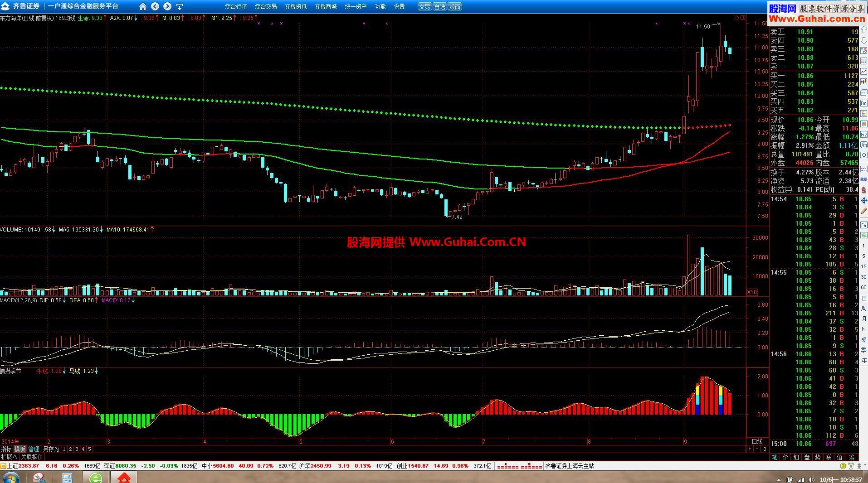Open the 综合行情 menu
The height and width of the screenshot is (483, 868).
pyautogui.click(x=236, y=6)
